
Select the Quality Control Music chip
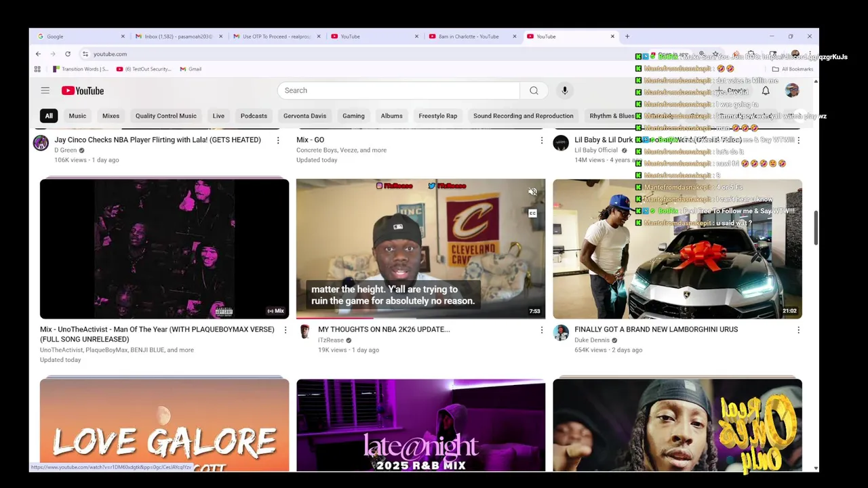(165, 116)
